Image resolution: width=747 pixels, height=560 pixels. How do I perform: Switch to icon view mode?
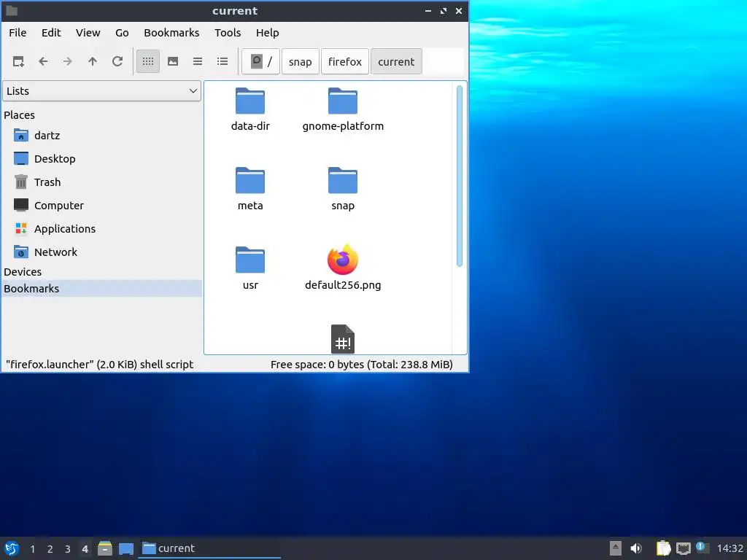[x=148, y=61]
